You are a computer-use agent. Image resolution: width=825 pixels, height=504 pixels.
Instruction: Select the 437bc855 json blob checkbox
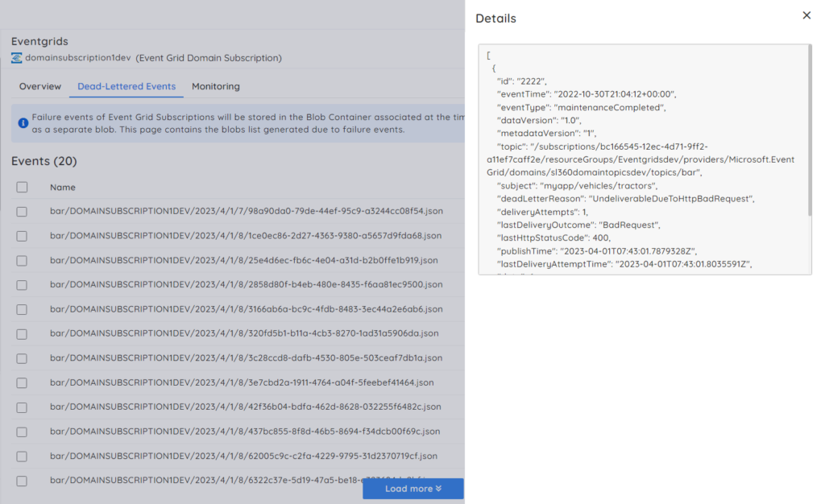coord(22,432)
